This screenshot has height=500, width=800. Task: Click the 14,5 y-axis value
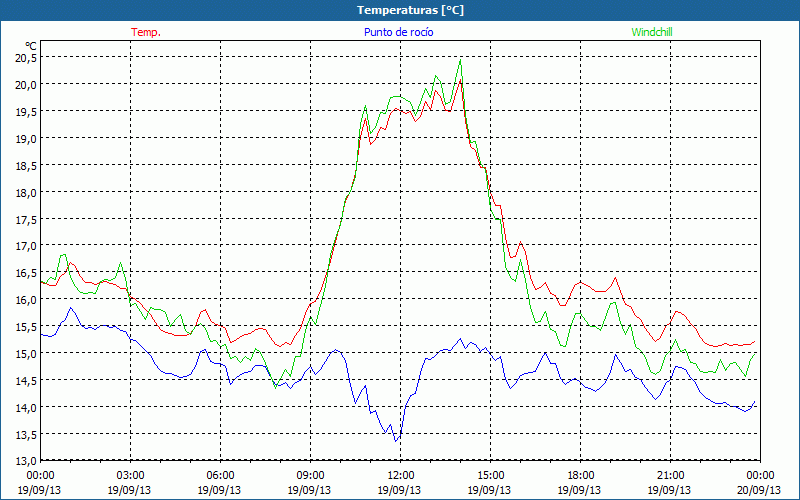[x=26, y=381]
